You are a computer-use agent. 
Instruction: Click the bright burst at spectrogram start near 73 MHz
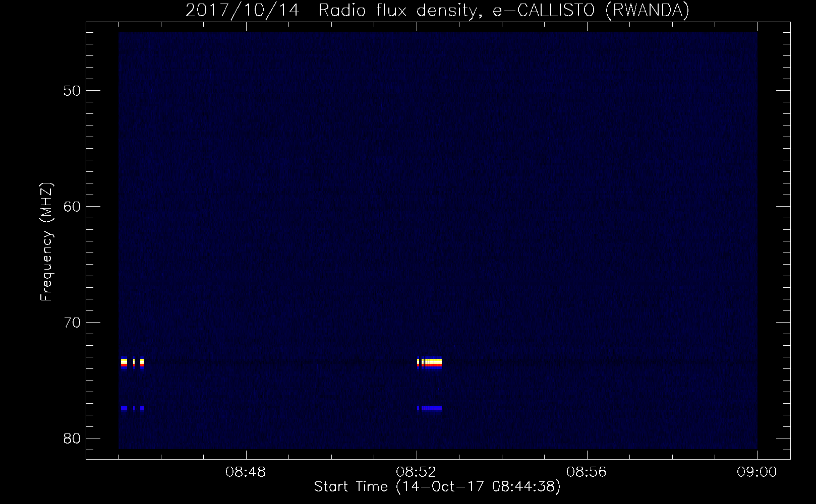tap(133, 364)
